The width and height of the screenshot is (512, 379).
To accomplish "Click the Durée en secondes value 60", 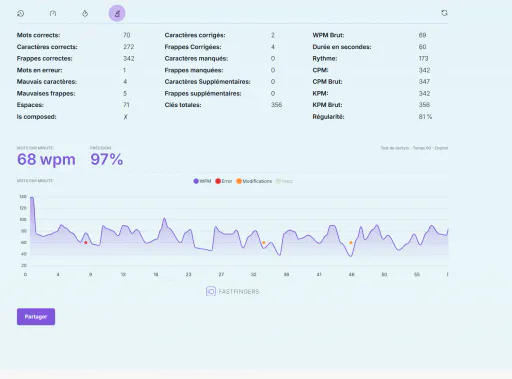I will click(x=422, y=47).
